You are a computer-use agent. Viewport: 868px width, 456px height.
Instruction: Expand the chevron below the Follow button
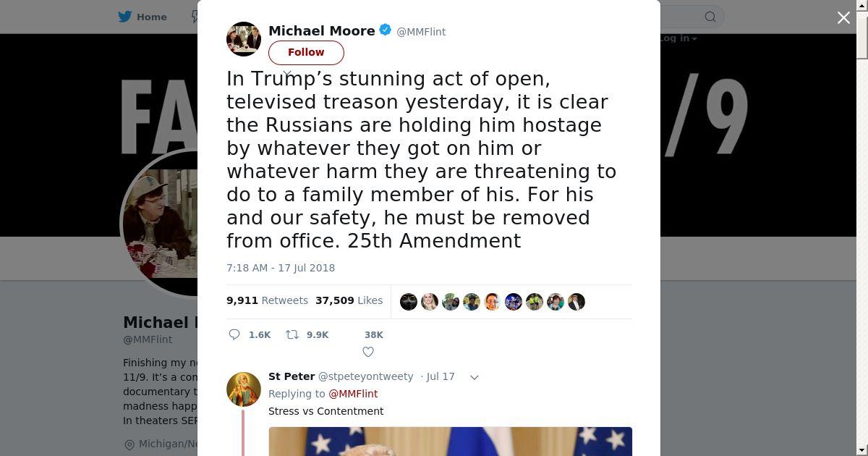[287, 74]
